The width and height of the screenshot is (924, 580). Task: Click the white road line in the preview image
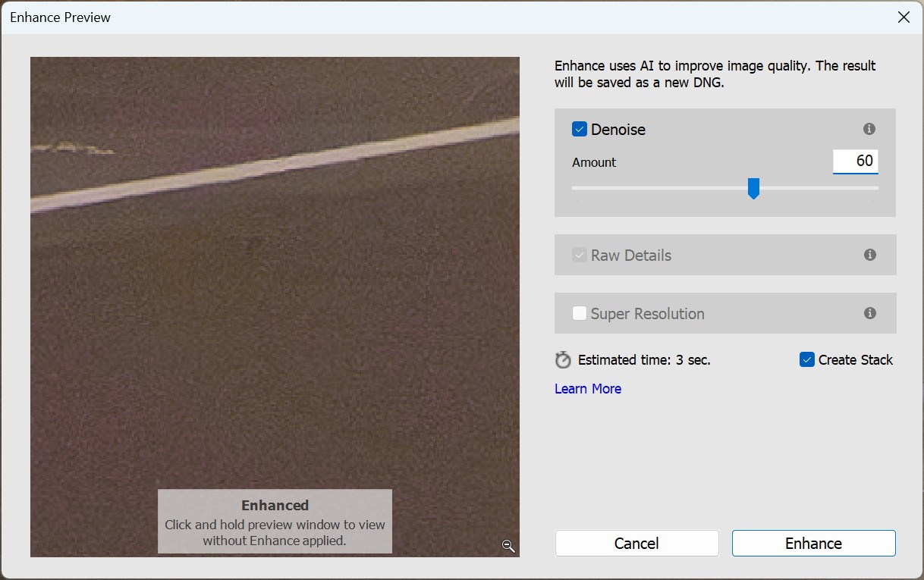[273, 165]
